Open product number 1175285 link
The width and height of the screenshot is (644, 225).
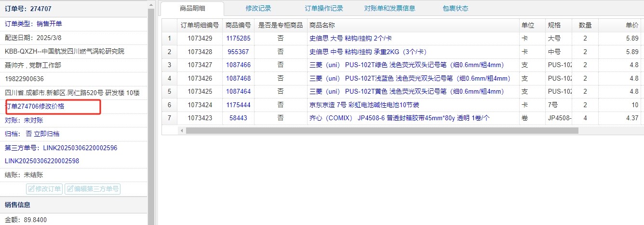[x=238, y=38]
